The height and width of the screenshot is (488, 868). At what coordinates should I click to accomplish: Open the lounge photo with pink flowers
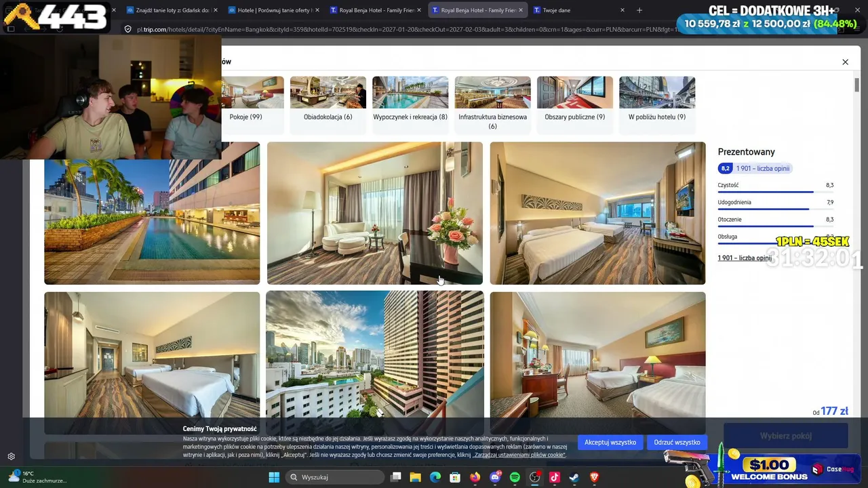point(375,213)
